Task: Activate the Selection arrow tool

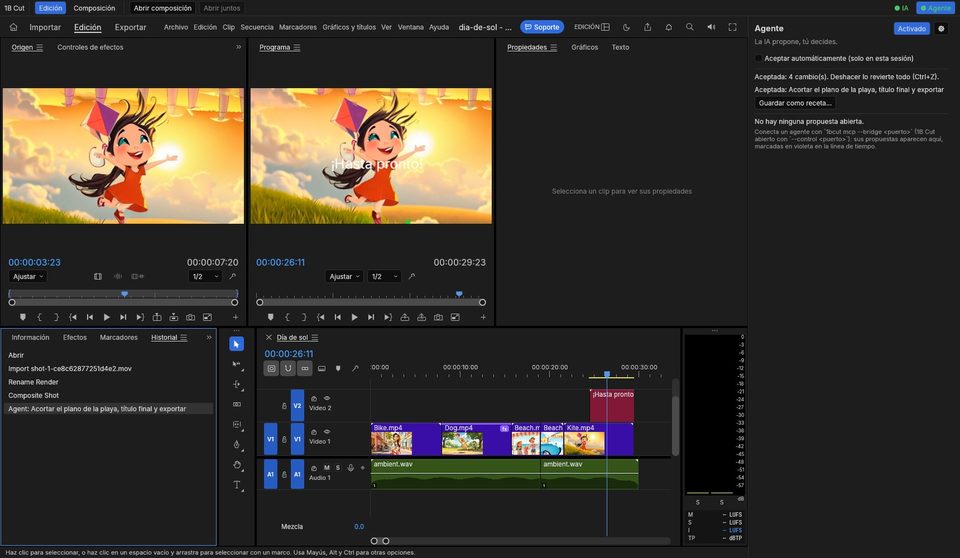Action: tap(236, 344)
